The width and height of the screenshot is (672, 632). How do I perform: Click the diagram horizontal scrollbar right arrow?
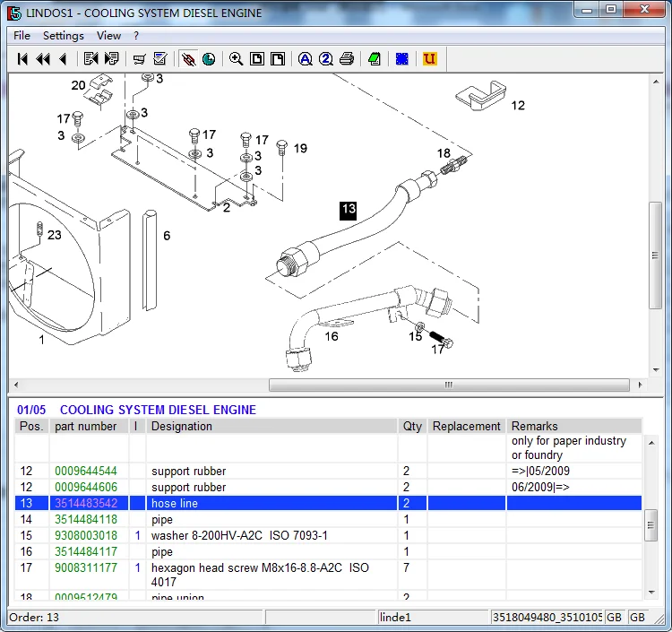click(640, 385)
